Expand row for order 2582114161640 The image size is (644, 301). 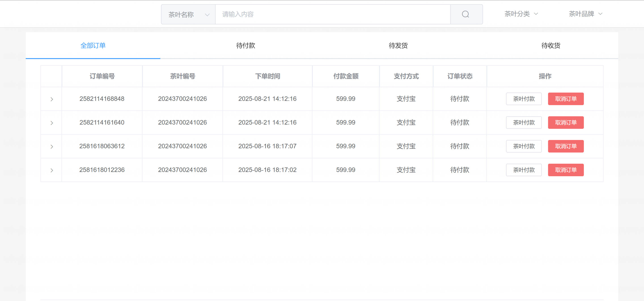click(x=52, y=123)
